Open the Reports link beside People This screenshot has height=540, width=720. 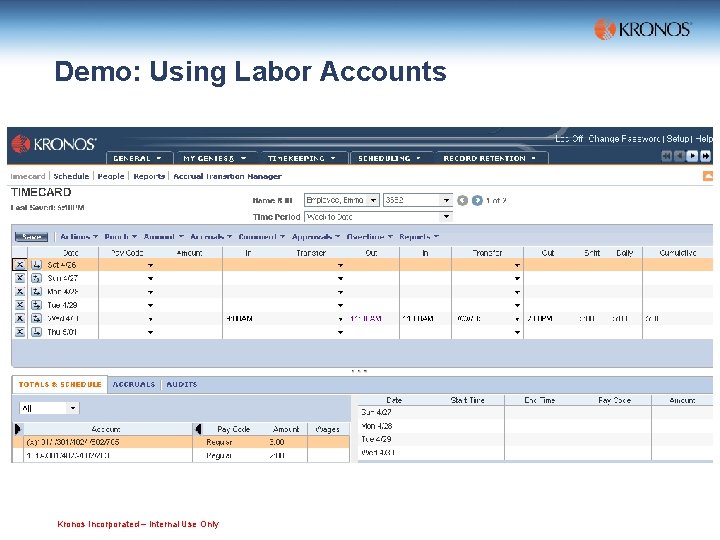point(149,176)
